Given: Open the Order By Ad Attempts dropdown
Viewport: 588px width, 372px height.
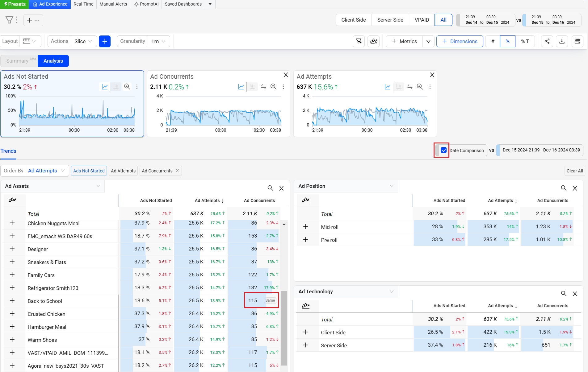Looking at the screenshot, I should 46,171.
